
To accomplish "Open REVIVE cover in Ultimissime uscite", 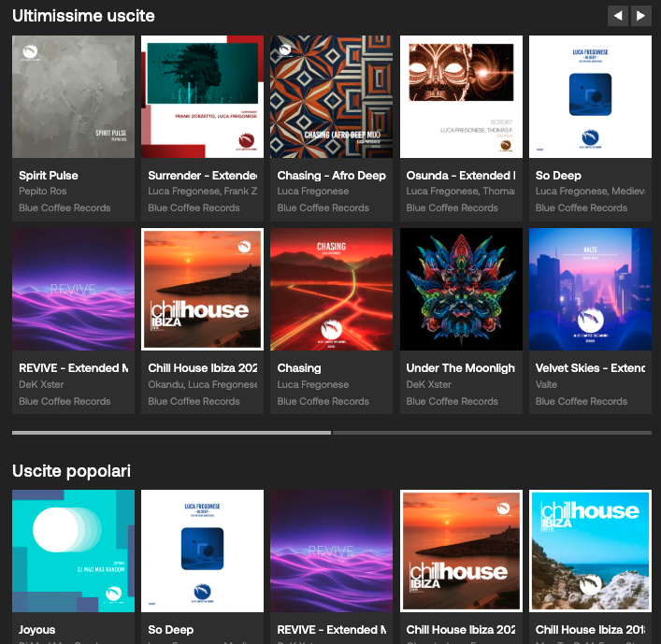I will pos(73,289).
